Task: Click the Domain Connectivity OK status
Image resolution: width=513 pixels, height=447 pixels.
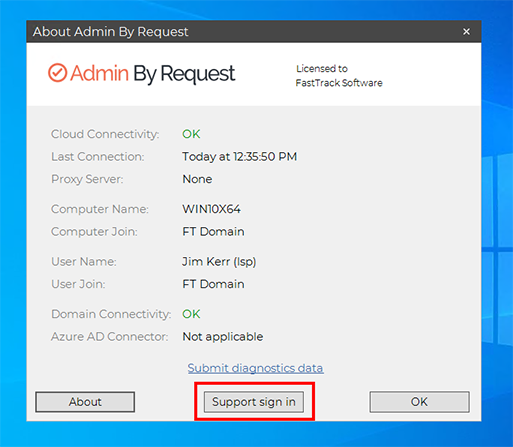Action: (x=191, y=314)
